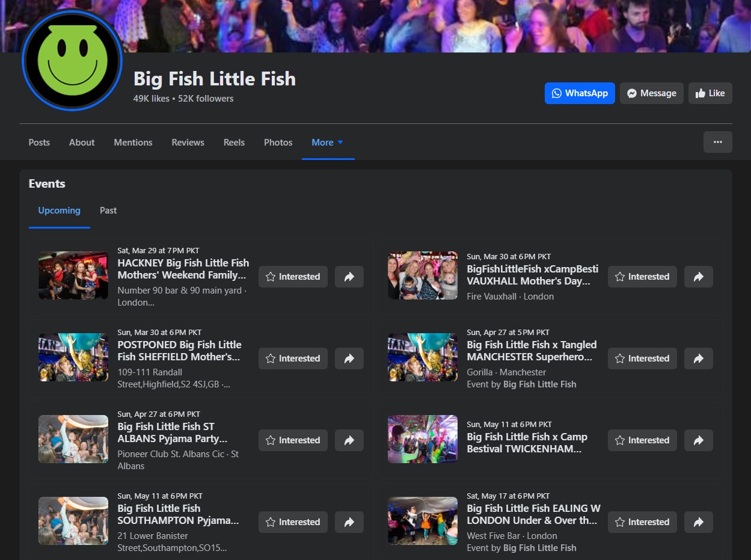Share the POSTPONED SHEFFIELD Mother's event
The width and height of the screenshot is (751, 560).
point(349,358)
